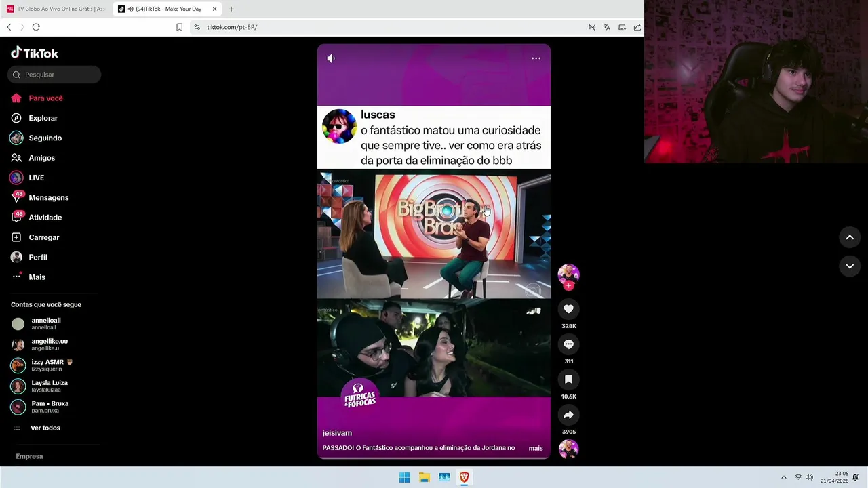Reload the page
This screenshot has width=868, height=488.
(x=36, y=27)
